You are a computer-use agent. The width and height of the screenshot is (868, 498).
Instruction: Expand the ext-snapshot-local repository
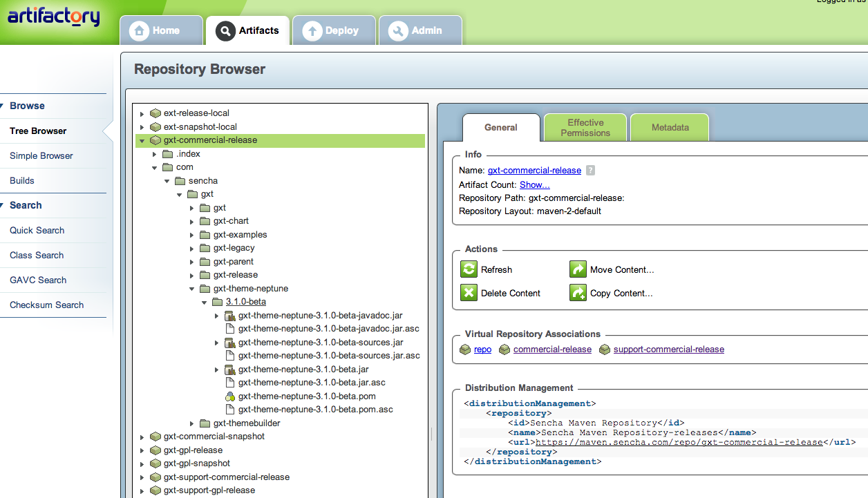[142, 127]
